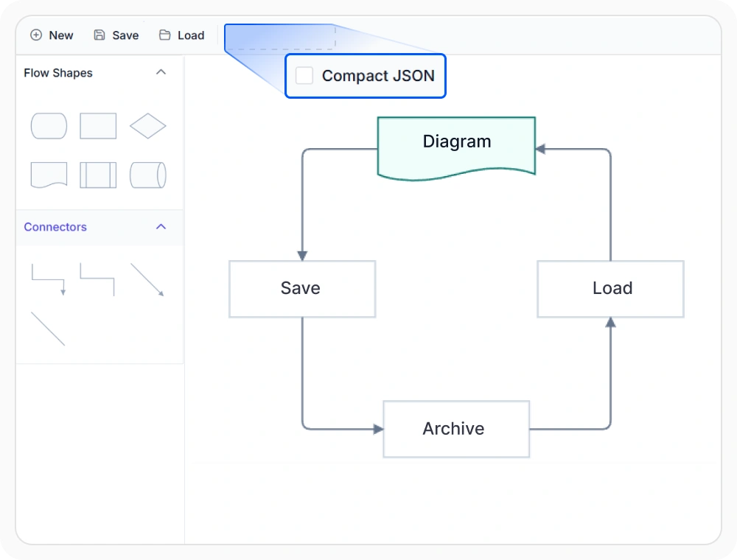The height and width of the screenshot is (560, 737).
Task: Click the Save floppy disk icon in toolbar
Action: 99,35
